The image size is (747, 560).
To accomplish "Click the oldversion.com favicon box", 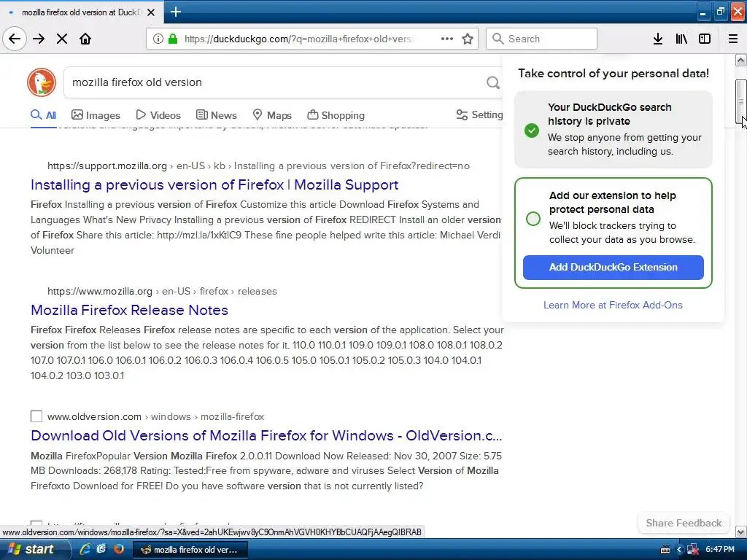I will tap(36, 416).
